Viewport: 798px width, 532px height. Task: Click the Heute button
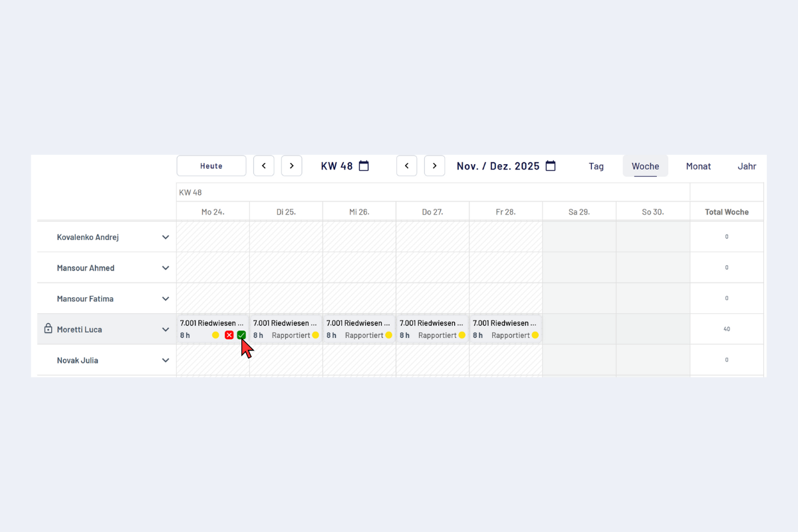click(211, 166)
